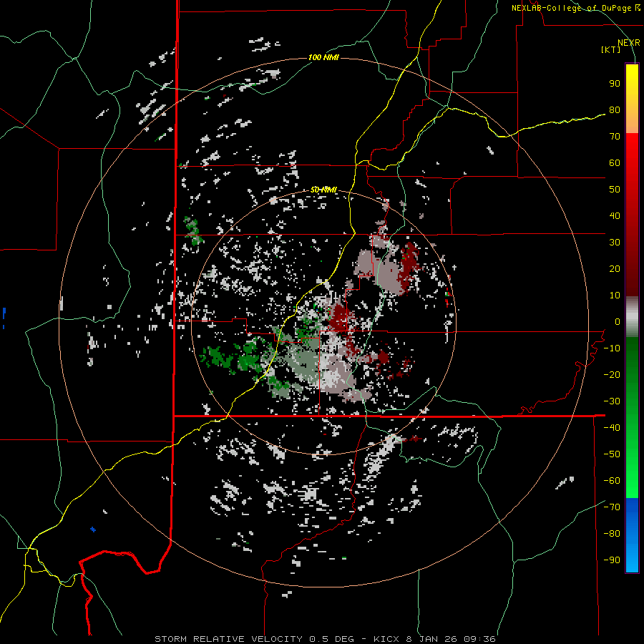This screenshot has height=644, width=644.
Task: Click the blue bottom segment of velocity color bar
Action: tap(632, 535)
